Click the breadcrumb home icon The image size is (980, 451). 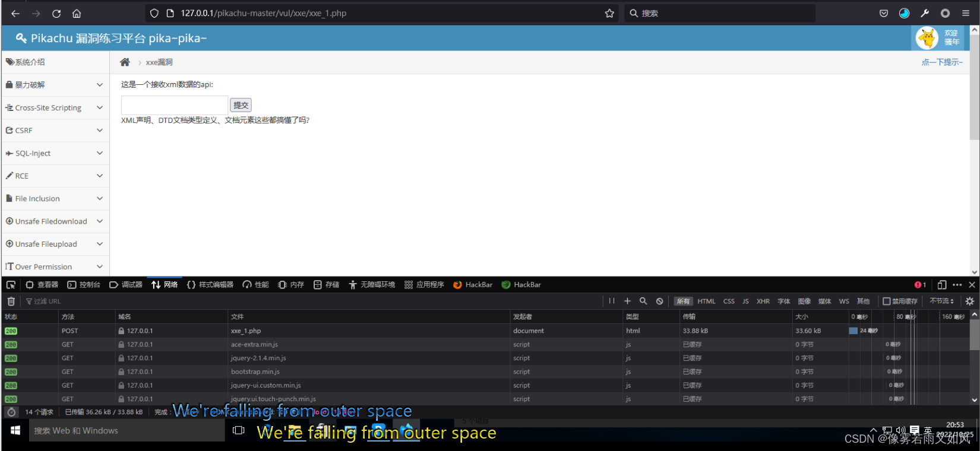[x=125, y=62]
